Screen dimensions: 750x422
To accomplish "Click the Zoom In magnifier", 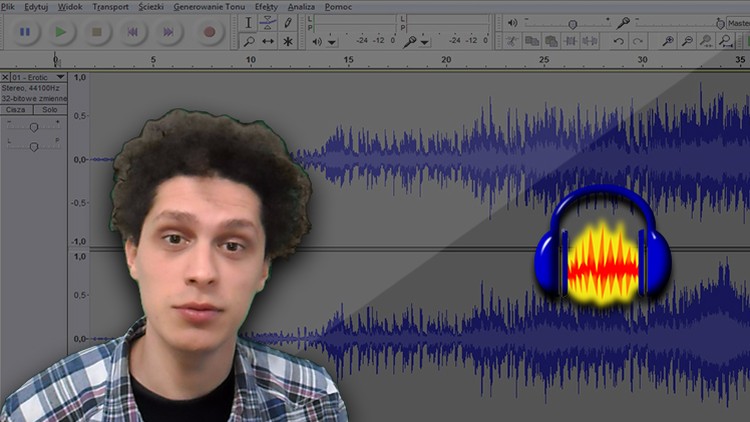I will click(668, 42).
